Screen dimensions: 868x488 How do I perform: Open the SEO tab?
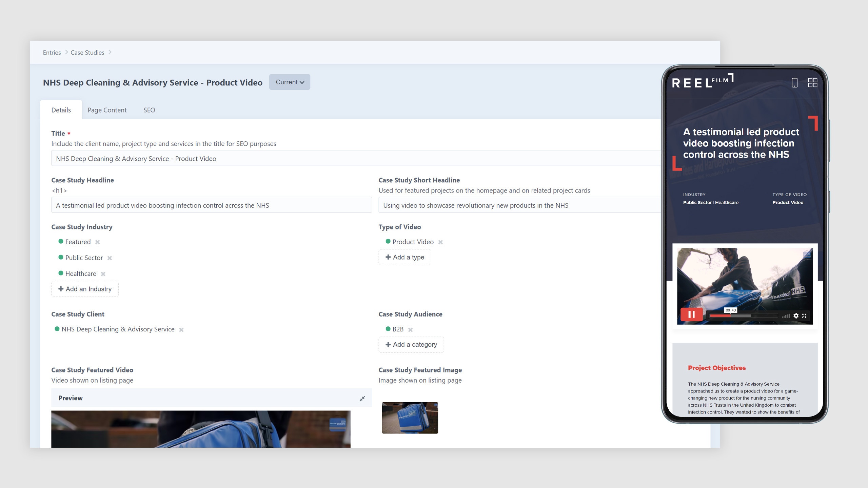[x=149, y=110]
